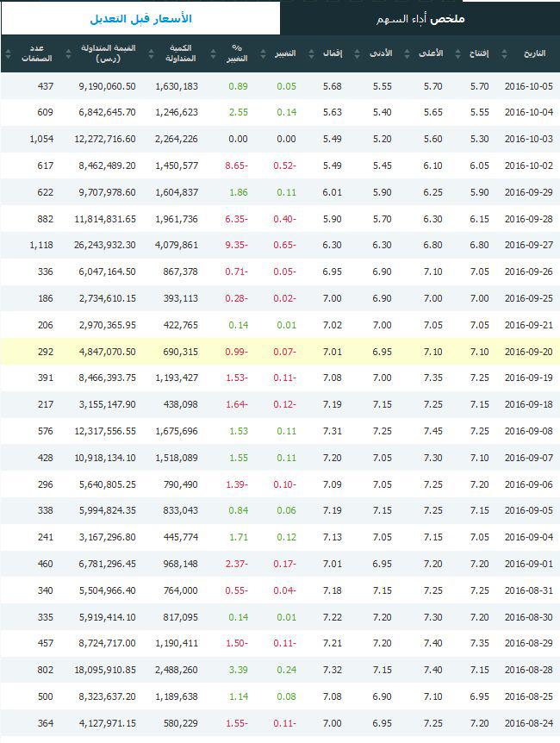Switch to الأسعار قبل التعديل tab
Viewport: 560px width, 743px height.
coord(140,19)
